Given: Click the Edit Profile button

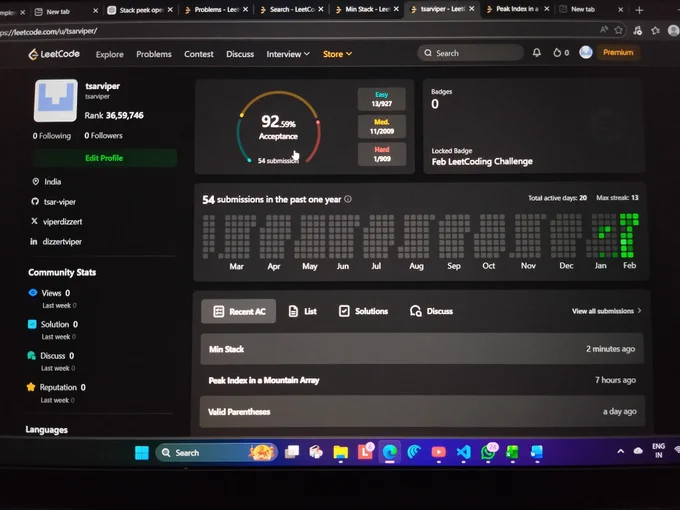Looking at the screenshot, I should coord(105,158).
